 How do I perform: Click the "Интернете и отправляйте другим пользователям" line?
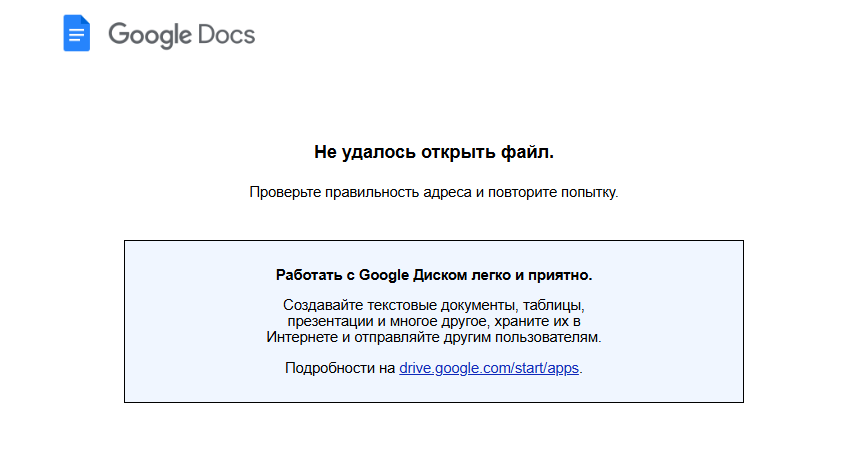pos(434,337)
